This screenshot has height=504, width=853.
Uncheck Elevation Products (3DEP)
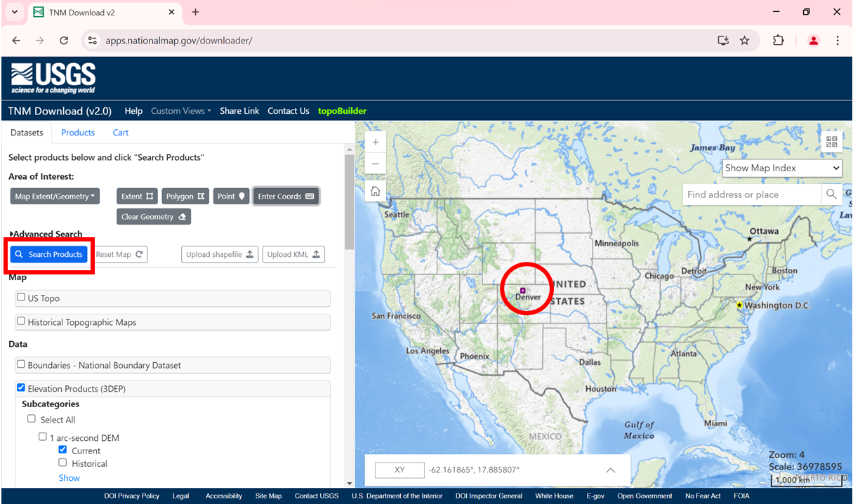coord(21,387)
